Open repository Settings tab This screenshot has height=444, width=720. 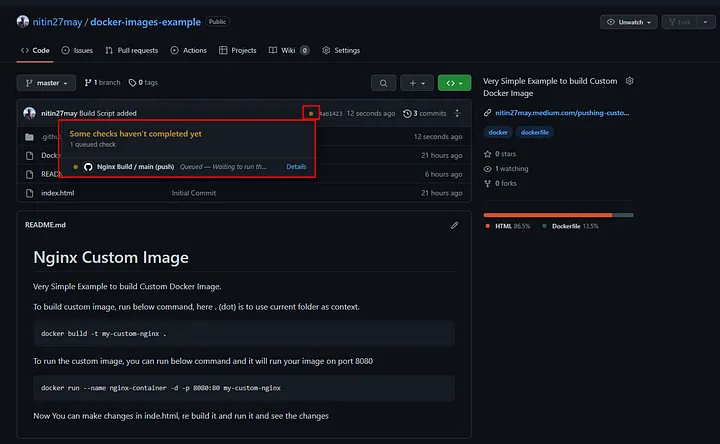[341, 51]
